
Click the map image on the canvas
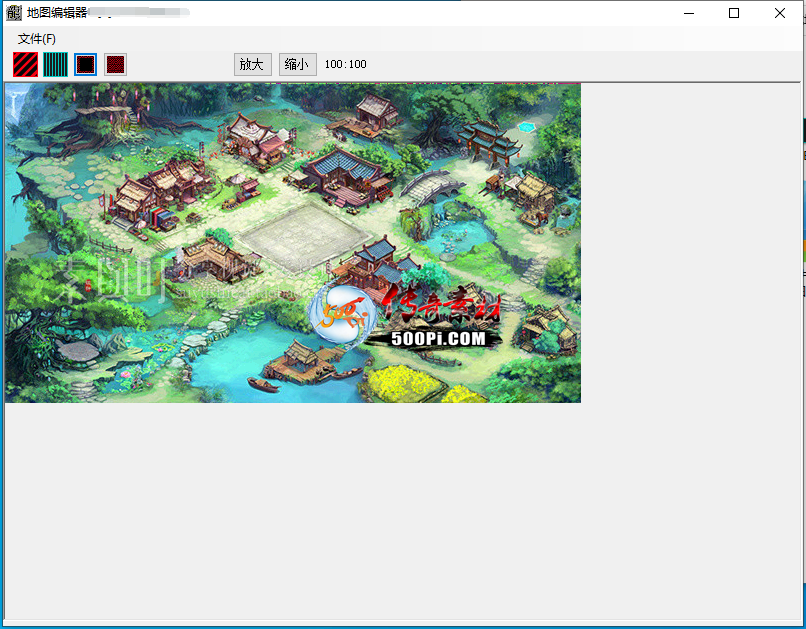(293, 243)
